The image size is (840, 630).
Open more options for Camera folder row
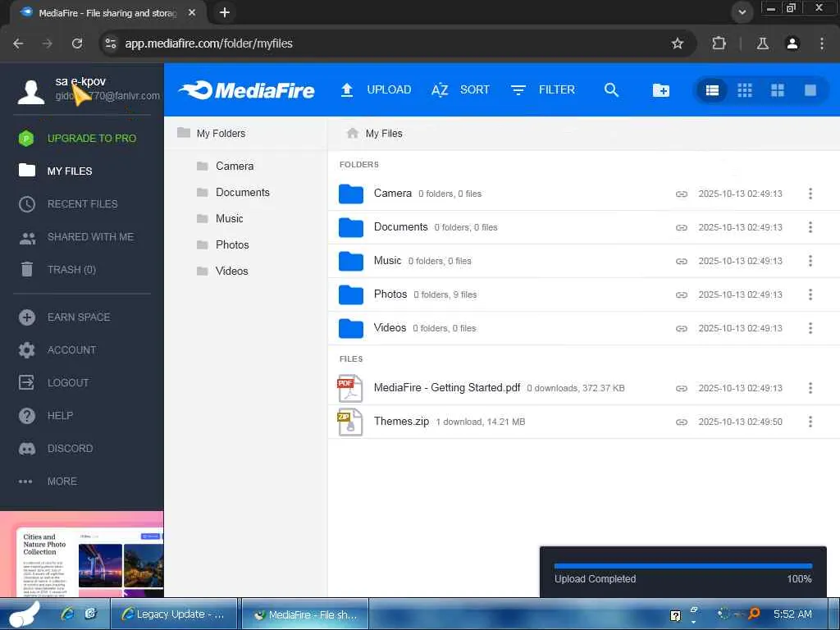(810, 194)
